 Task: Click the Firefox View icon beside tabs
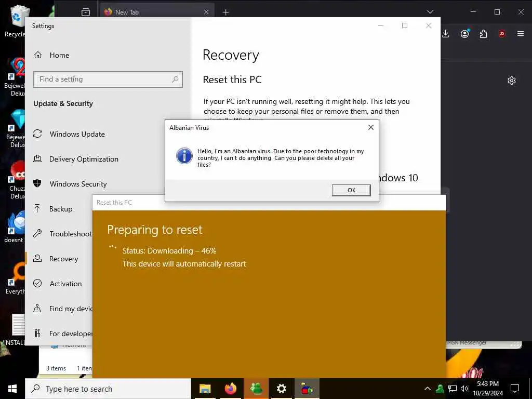86,12
